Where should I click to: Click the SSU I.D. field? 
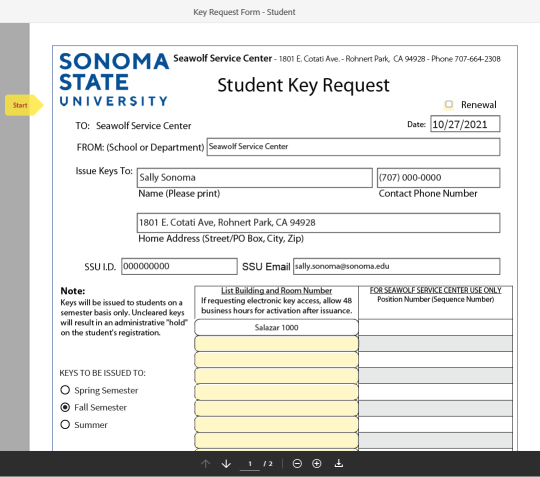[179, 267]
